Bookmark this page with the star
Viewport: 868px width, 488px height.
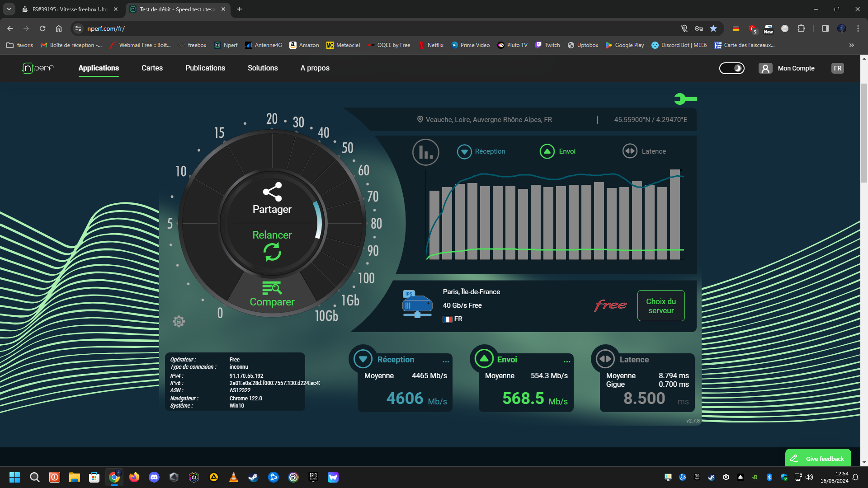[713, 28]
